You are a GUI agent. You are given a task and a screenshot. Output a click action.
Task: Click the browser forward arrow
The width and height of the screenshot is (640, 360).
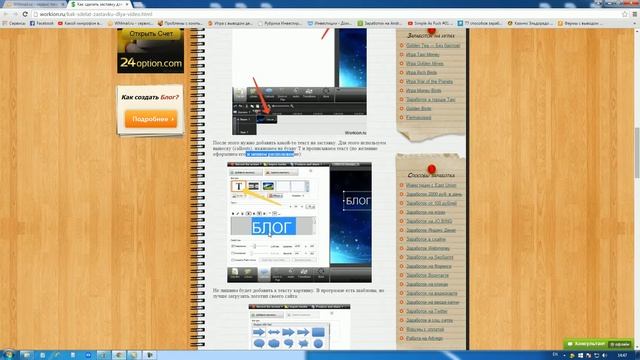(16, 14)
